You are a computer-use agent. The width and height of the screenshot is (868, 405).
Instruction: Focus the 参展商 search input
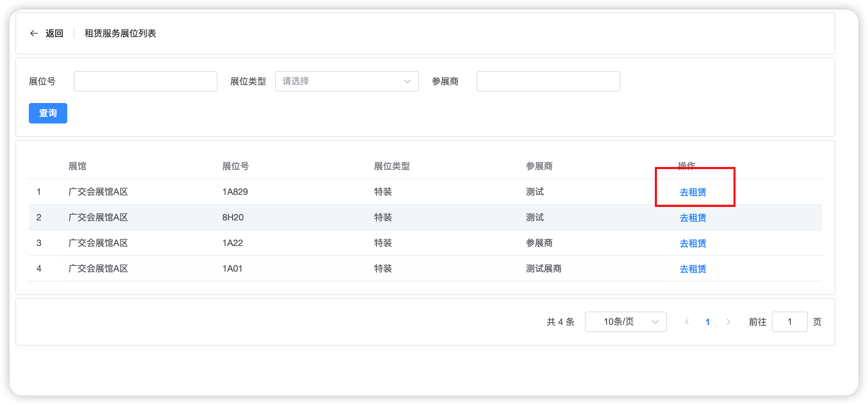coord(548,81)
